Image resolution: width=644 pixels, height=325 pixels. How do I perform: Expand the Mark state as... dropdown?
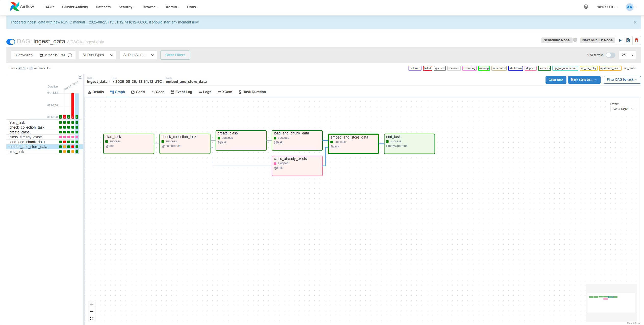pos(584,80)
